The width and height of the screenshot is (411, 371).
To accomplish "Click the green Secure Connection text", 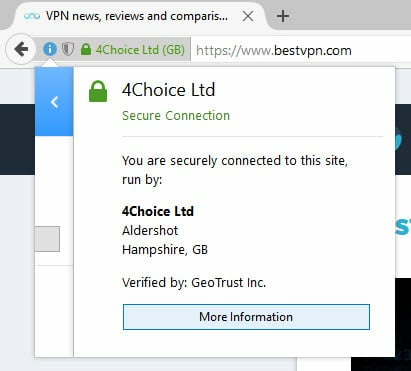I will coord(176,116).
